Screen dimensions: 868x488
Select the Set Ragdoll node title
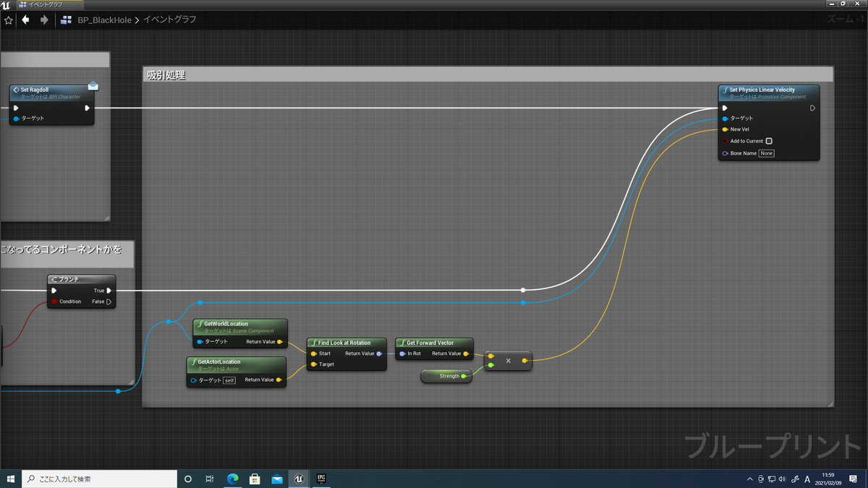tap(35, 90)
